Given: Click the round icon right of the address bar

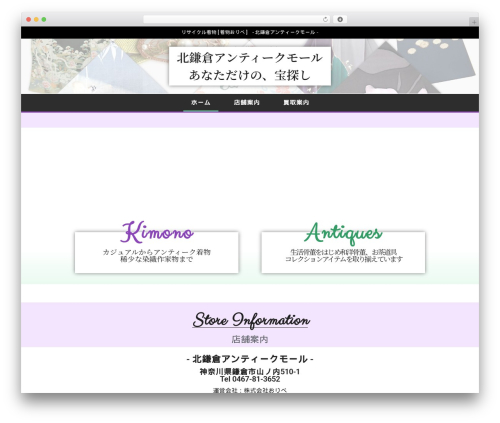Looking at the screenshot, I should coord(340,19).
